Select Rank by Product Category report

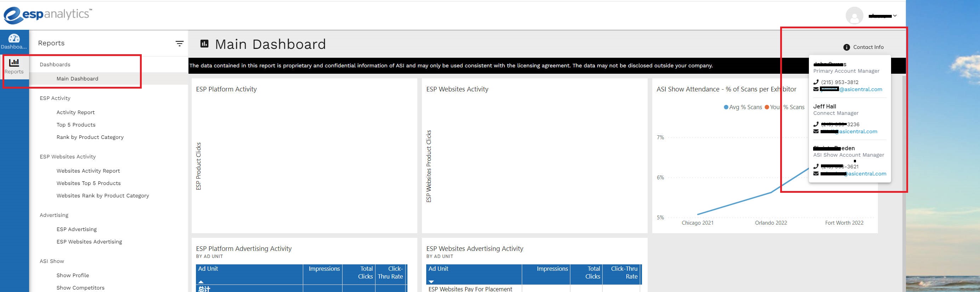[x=90, y=137]
